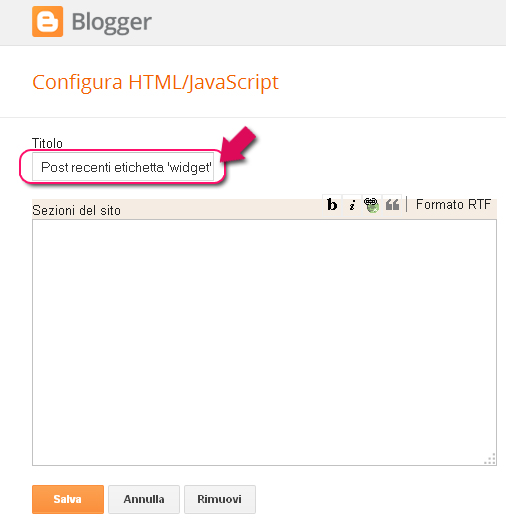
Task: Add a blockquote using the quotation marks icon
Action: click(392, 204)
